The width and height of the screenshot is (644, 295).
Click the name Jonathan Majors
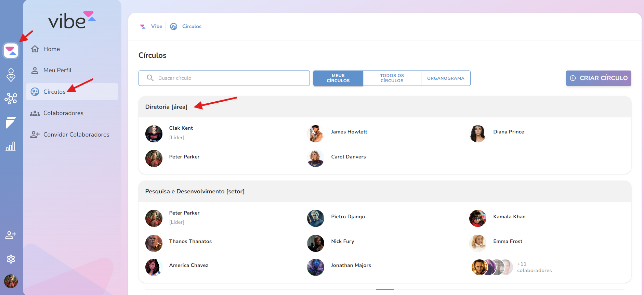click(351, 265)
